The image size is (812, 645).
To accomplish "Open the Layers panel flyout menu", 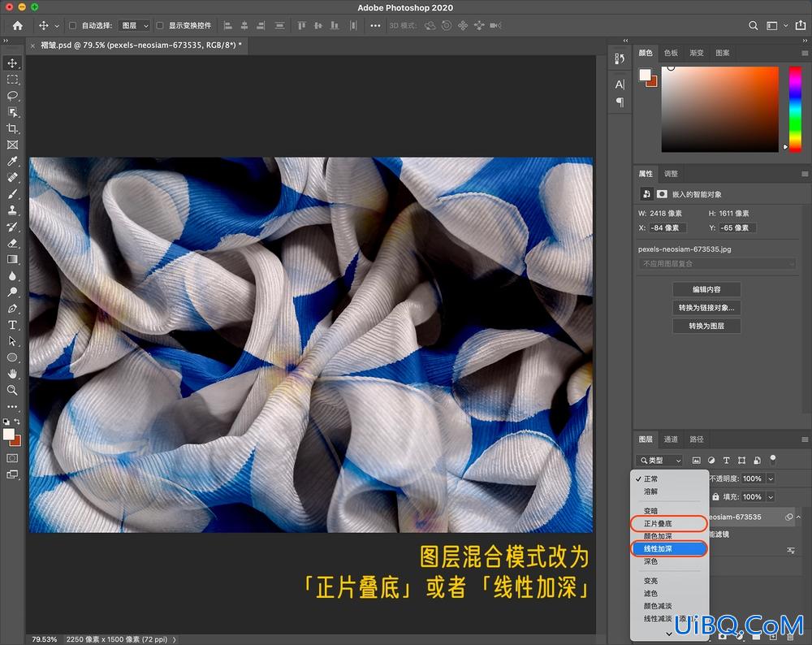I will (x=804, y=439).
